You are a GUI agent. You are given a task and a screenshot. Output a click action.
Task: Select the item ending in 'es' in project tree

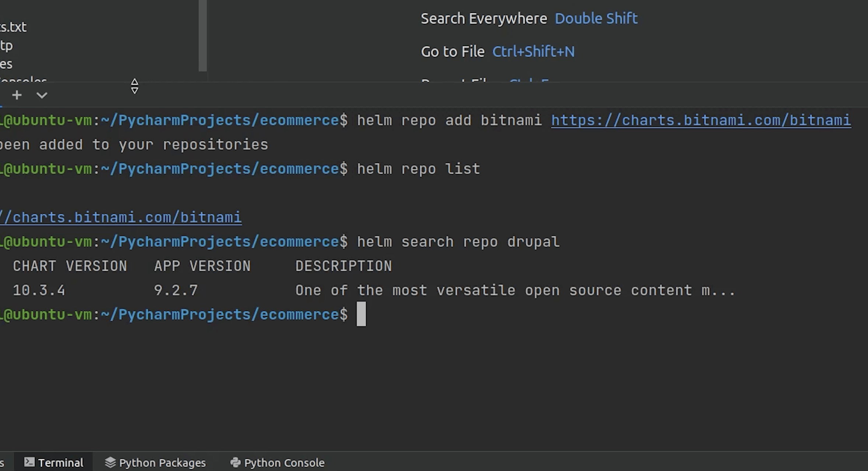(6, 64)
